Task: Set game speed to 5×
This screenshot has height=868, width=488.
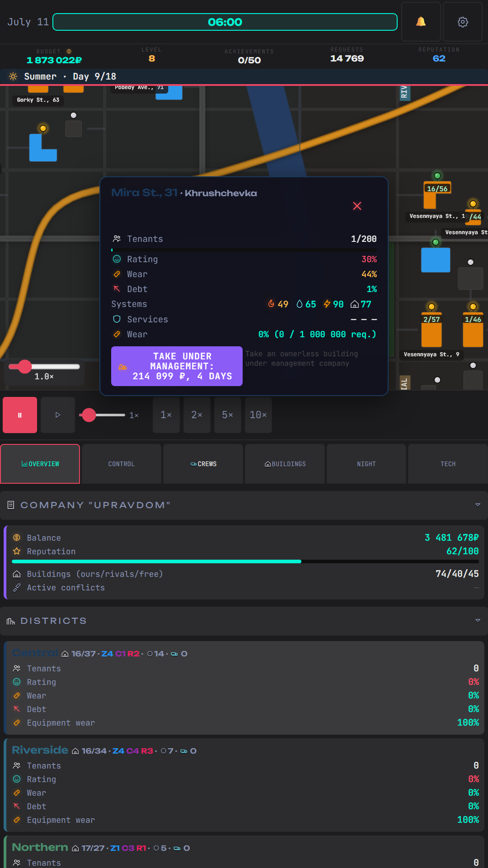Action: pos(228,415)
